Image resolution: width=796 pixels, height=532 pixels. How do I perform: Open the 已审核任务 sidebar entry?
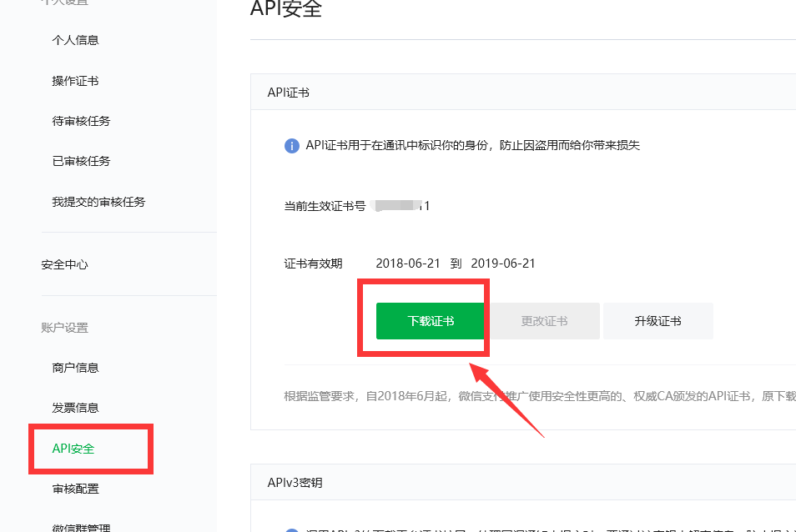(81, 161)
